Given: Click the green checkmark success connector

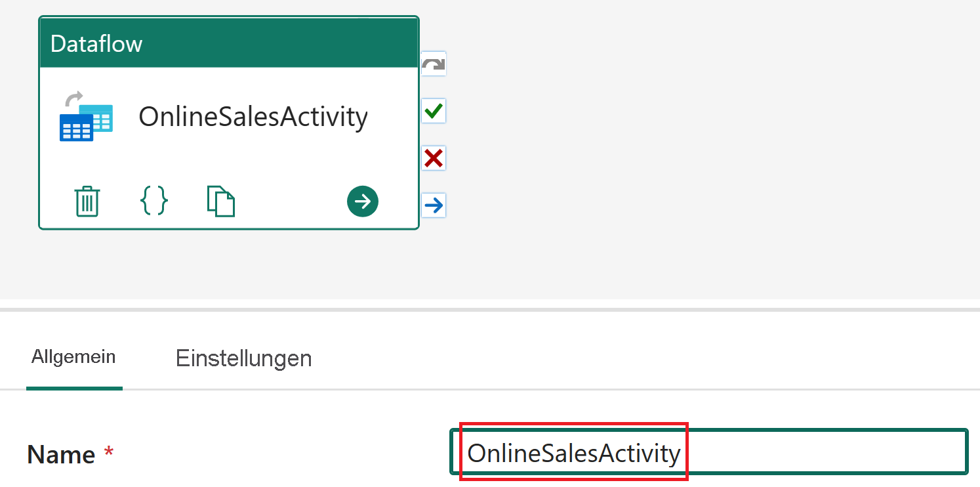Looking at the screenshot, I should [x=434, y=111].
